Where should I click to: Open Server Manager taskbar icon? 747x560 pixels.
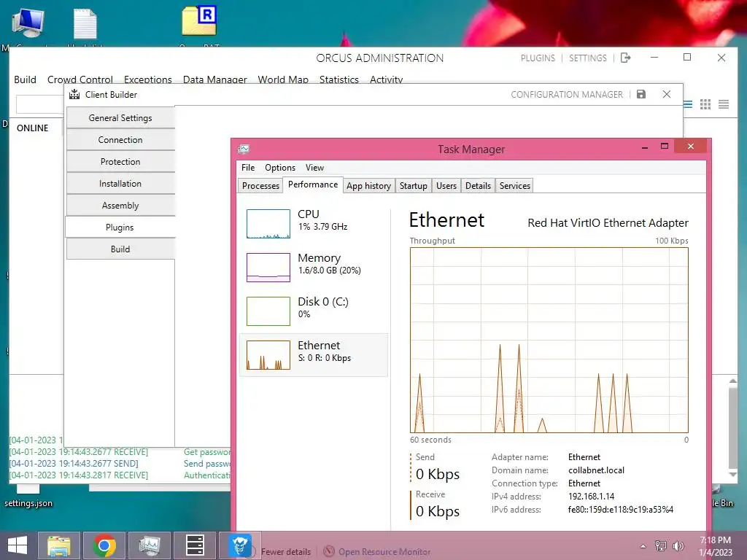[195, 545]
